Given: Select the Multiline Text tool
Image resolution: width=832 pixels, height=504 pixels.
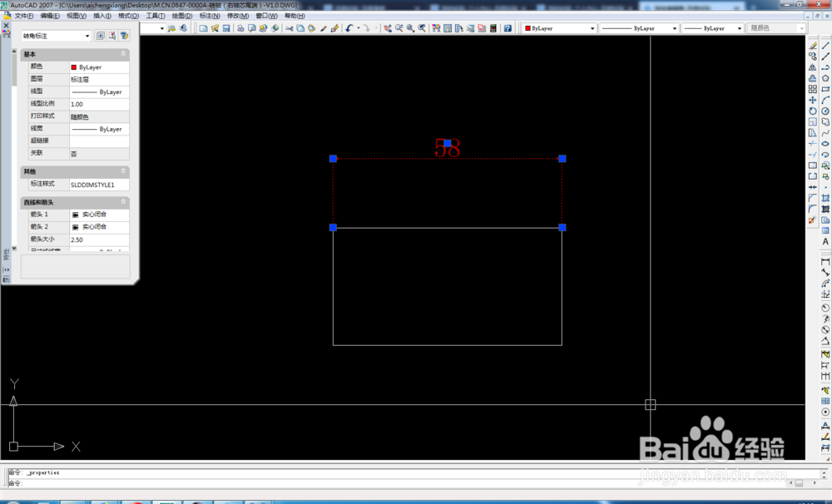Looking at the screenshot, I should (825, 241).
